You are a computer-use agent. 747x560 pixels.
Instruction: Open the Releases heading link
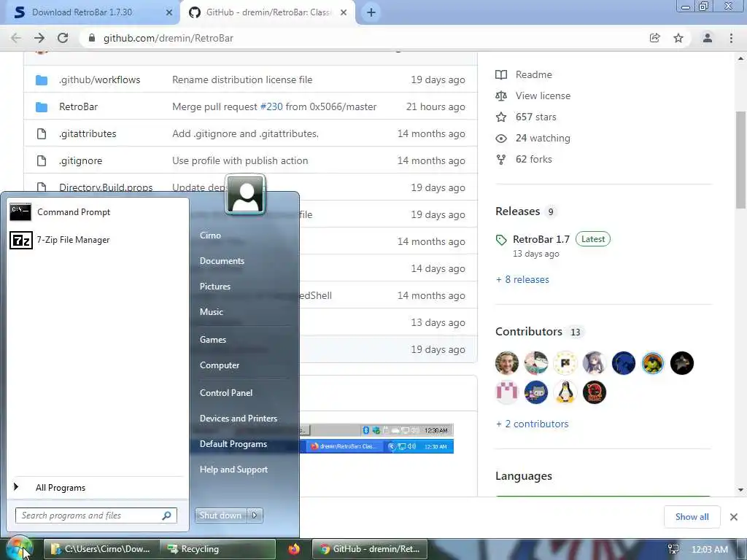[517, 211]
